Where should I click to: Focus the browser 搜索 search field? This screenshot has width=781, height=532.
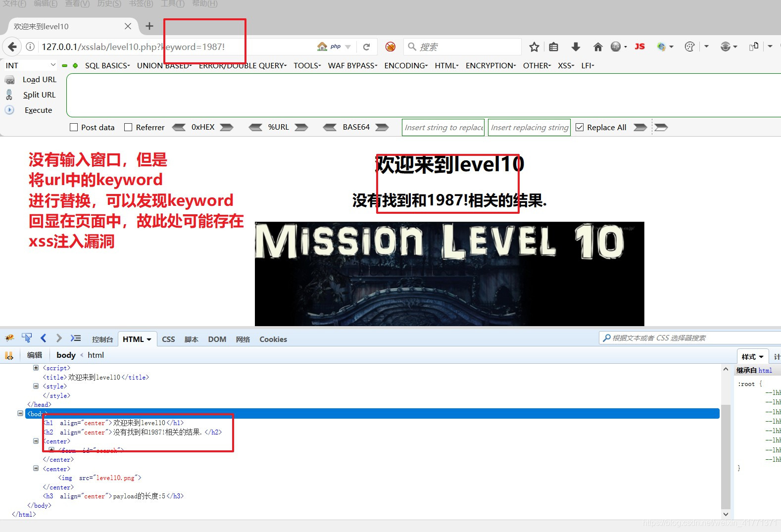462,47
